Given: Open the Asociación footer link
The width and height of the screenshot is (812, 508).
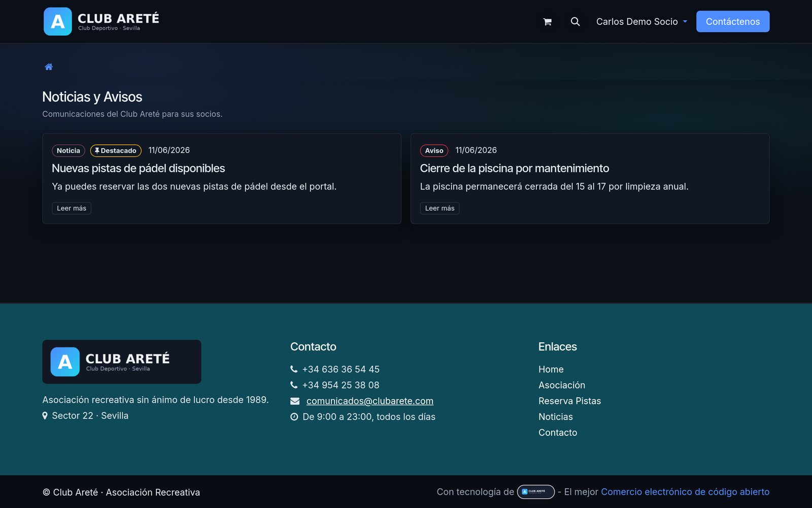Looking at the screenshot, I should coord(562,385).
